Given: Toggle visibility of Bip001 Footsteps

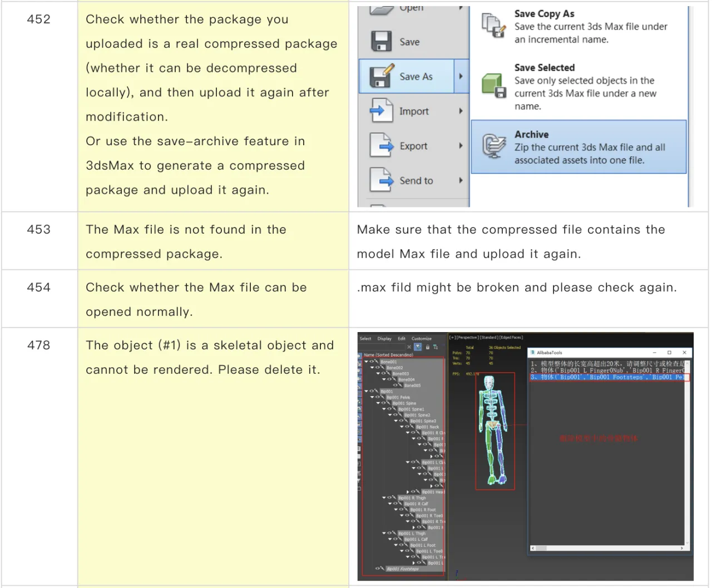Looking at the screenshot, I should pos(378,569).
